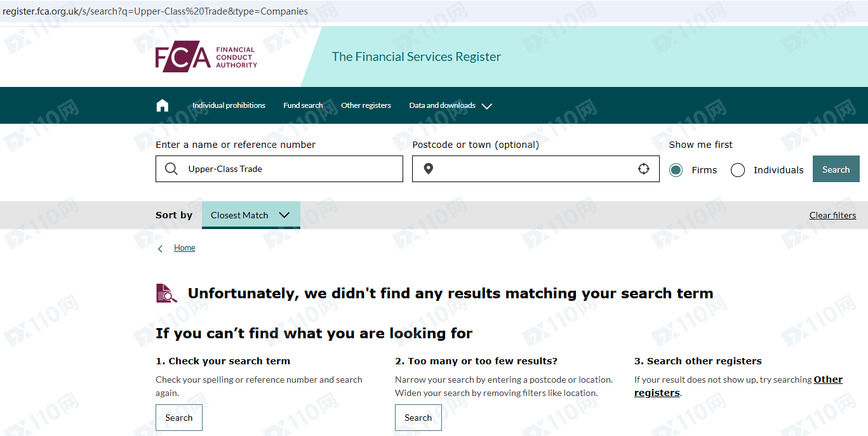This screenshot has width=868, height=436.
Task: Open Fund search menu item
Action: click(303, 105)
